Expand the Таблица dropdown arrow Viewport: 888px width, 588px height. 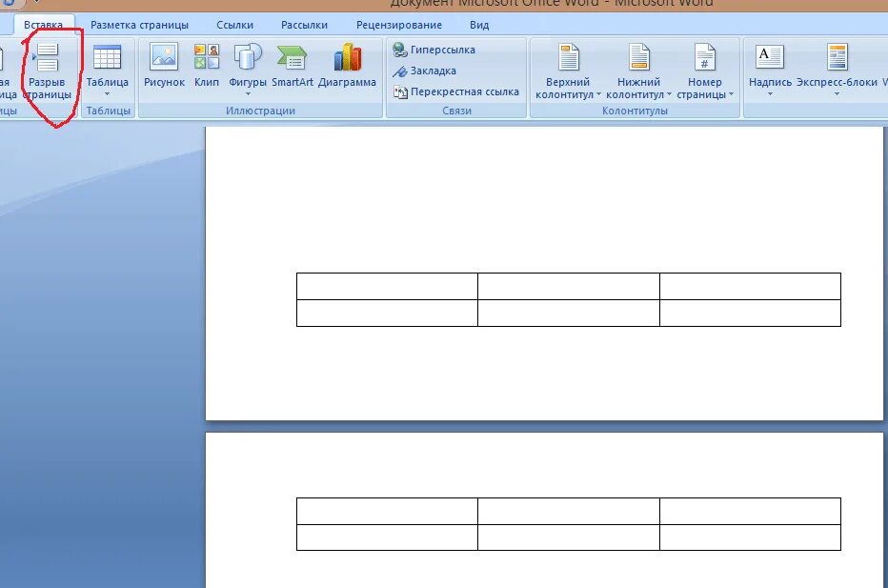click(107, 94)
